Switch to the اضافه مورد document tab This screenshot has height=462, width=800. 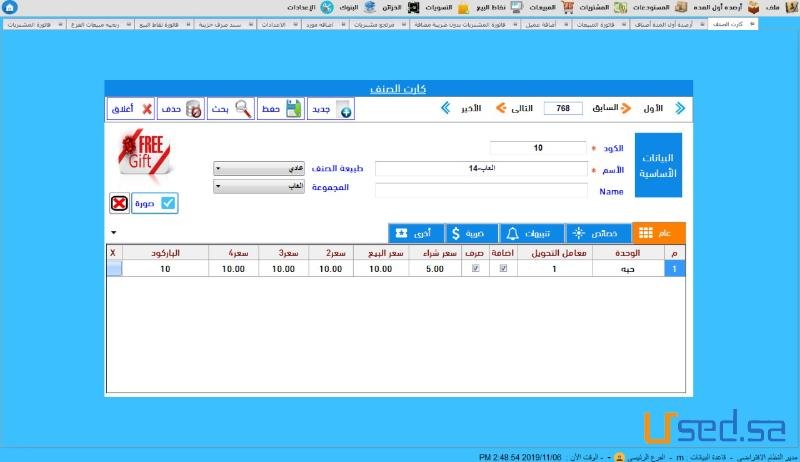point(324,24)
